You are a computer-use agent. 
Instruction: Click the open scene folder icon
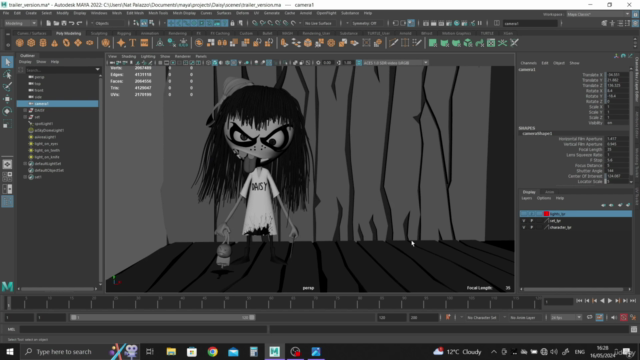click(56, 23)
